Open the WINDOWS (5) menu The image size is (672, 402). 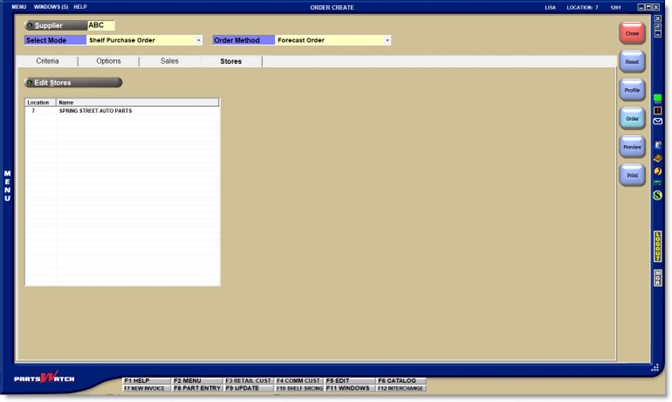51,7
